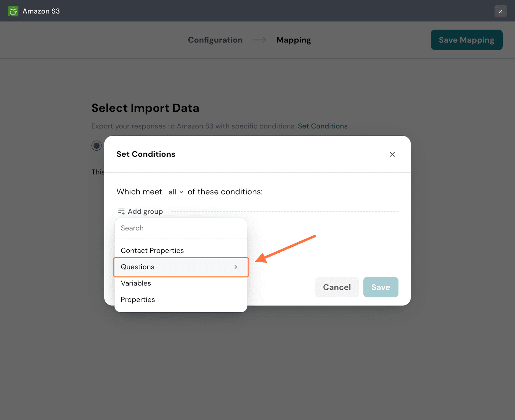The width and height of the screenshot is (515, 420).
Task: Click Save in the Set Conditions dialog
Action: [380, 287]
